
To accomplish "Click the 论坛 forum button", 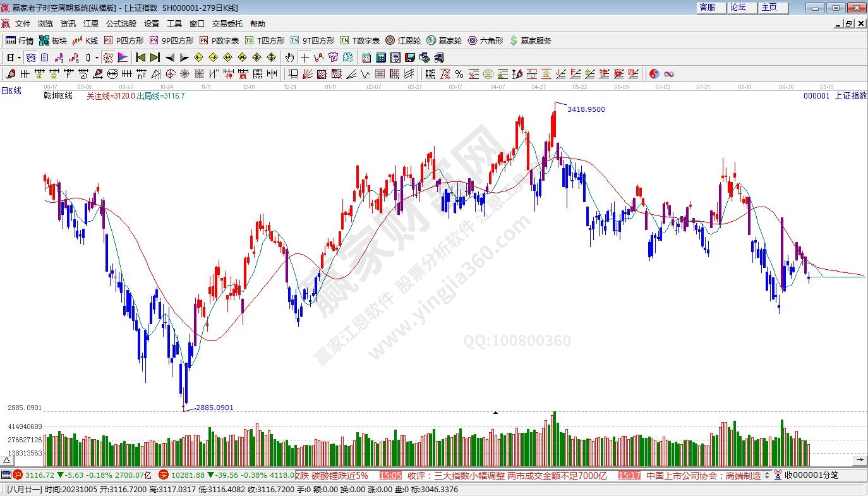I will (x=738, y=8).
